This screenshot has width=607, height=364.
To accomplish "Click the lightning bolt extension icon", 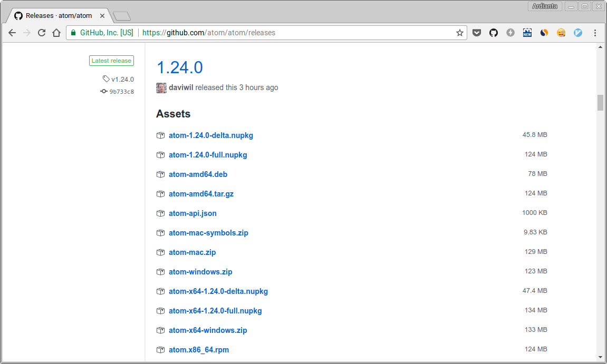I will (x=510, y=33).
